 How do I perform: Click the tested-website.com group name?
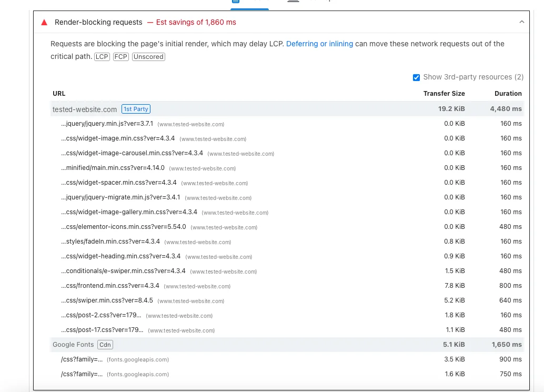pyautogui.click(x=85, y=109)
